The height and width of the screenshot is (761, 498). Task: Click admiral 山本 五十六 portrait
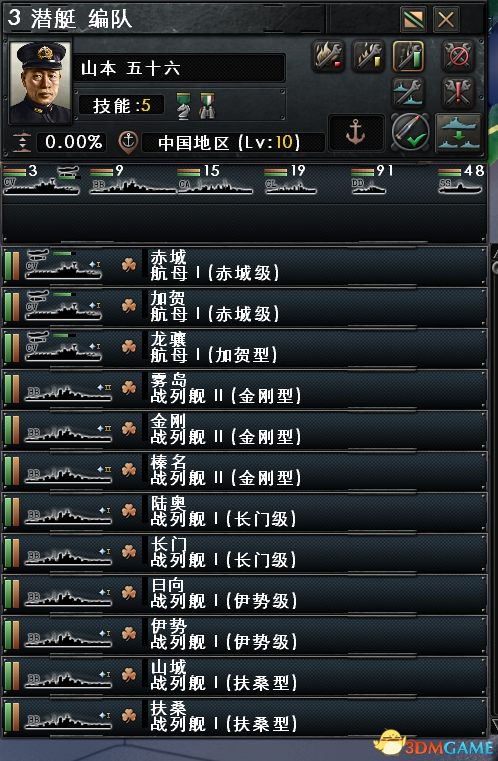click(40, 83)
